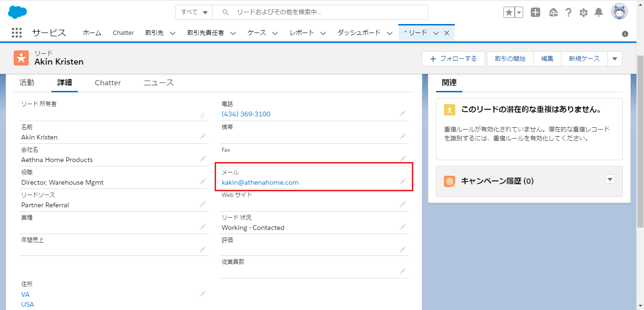The width and height of the screenshot is (644, 310).
Task: Open the ケース nav tab
Action: pos(257,33)
